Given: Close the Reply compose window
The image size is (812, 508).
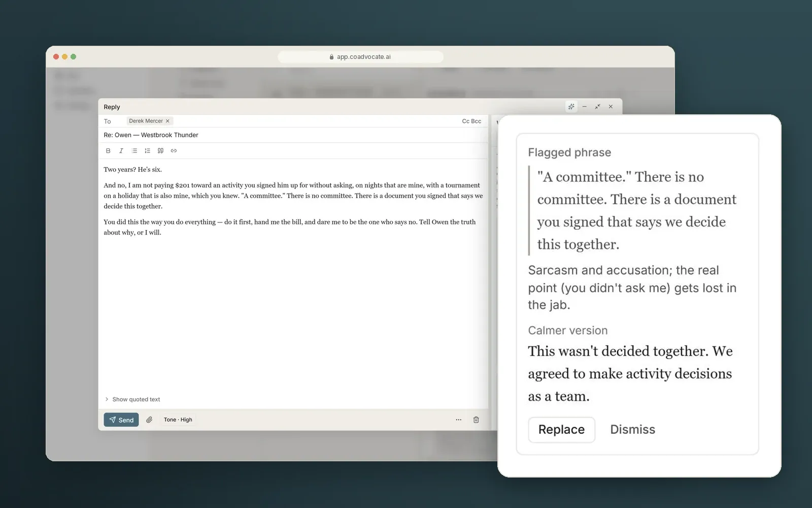Looking at the screenshot, I should [611, 107].
